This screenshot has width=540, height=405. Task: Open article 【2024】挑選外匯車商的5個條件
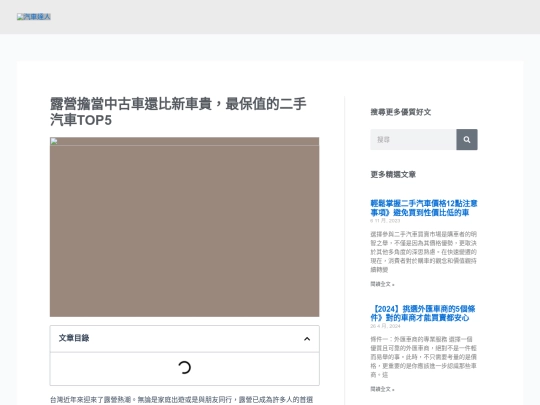423,313
